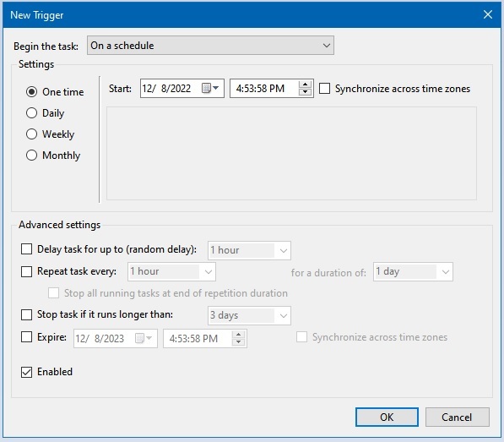Image resolution: width=504 pixels, height=442 pixels.
Task: Tick Stop task if it runs longer than
Action: 26,314
